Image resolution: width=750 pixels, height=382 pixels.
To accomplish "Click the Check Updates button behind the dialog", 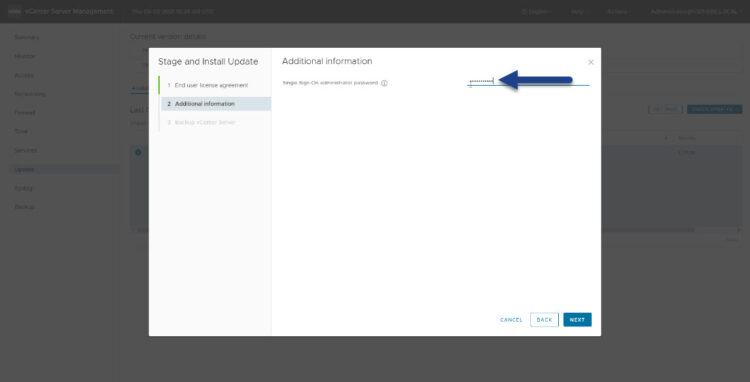I will coord(715,109).
